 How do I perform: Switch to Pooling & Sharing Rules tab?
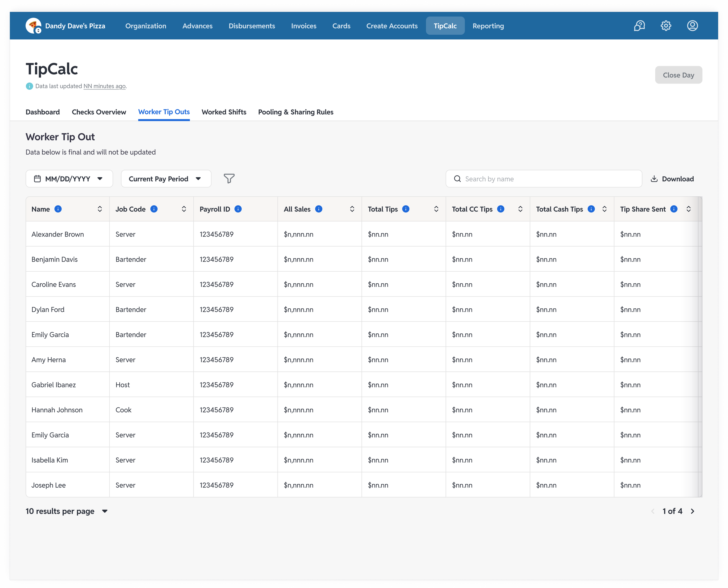pyautogui.click(x=296, y=112)
